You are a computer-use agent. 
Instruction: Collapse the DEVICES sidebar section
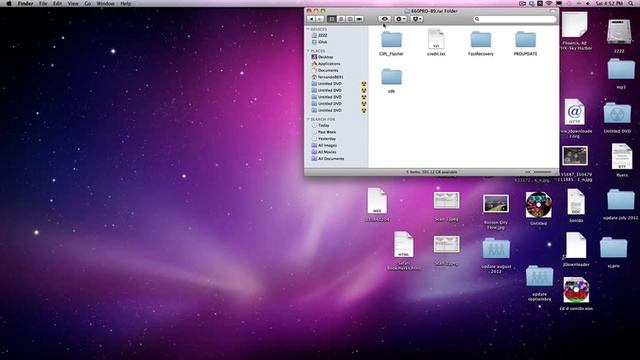(x=308, y=29)
